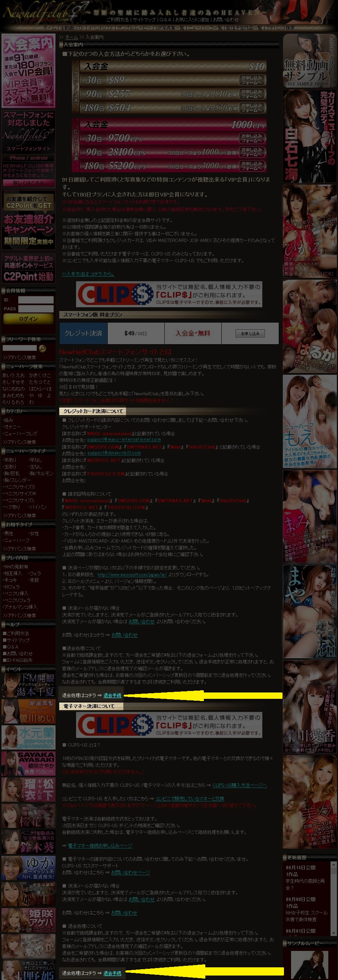Click the スマートフォンサイト iPhone/android banner
The width and height of the screenshot is (338, 980).
[x=28, y=149]
